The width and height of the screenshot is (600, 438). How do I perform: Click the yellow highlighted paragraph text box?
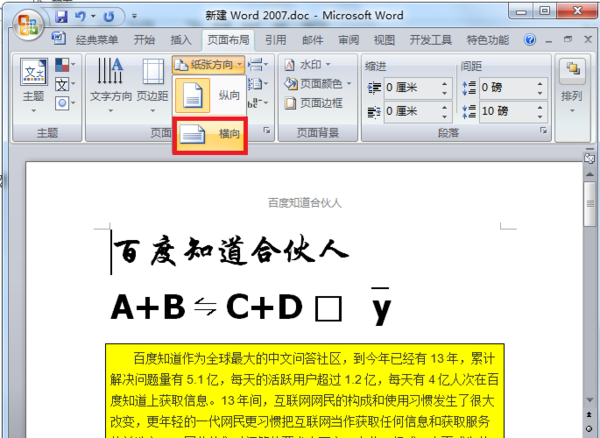pos(305,390)
